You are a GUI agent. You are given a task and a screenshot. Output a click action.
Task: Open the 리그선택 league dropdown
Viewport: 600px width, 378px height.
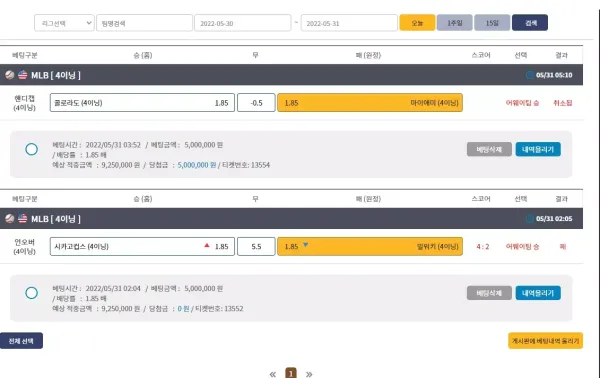[64, 23]
